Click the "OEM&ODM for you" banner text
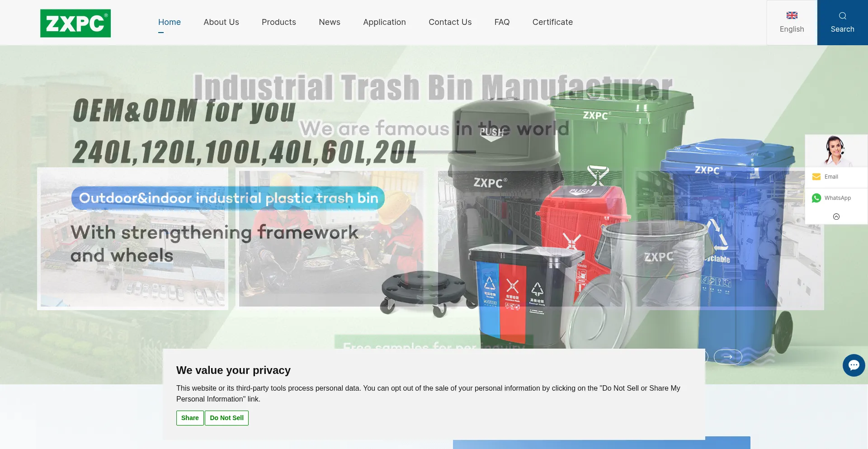The image size is (868, 449). 184,111
